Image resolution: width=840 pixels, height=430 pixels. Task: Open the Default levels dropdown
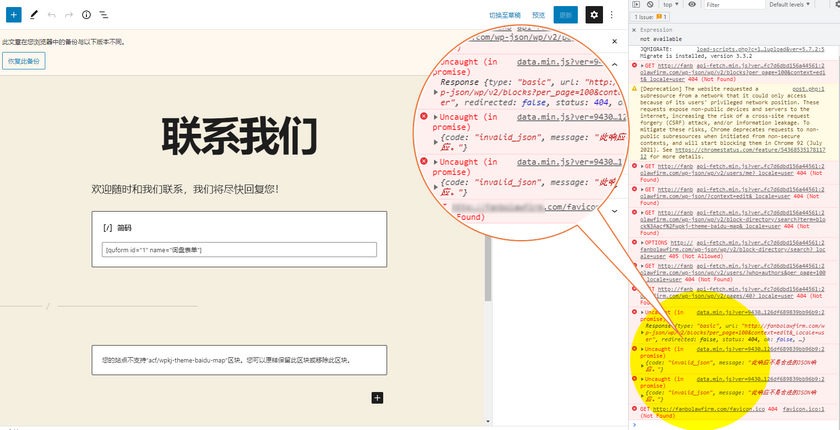789,4
